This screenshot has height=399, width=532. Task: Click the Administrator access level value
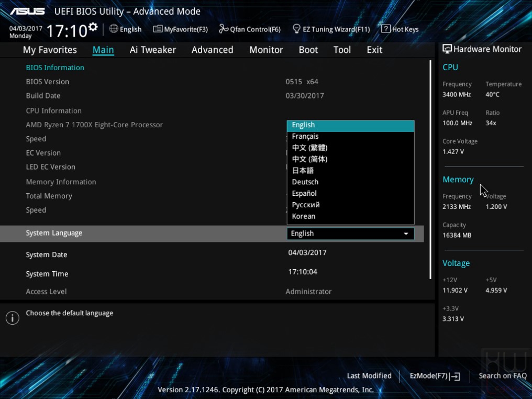308,292
